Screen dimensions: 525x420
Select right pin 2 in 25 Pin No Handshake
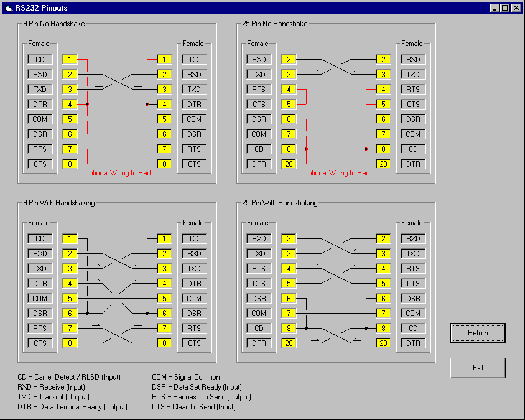pyautogui.click(x=383, y=60)
